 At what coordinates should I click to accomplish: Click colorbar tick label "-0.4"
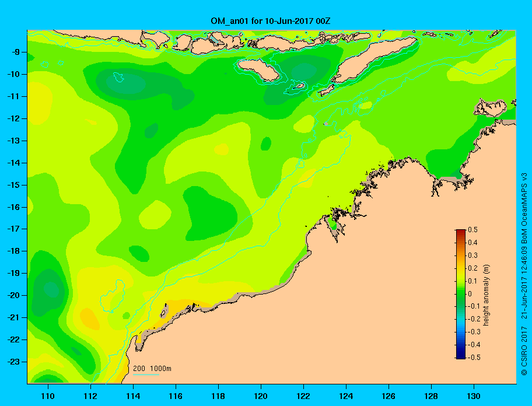pos(474,345)
